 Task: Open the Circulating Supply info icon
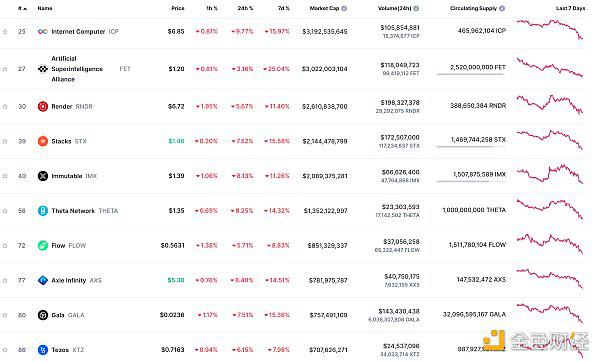pos(502,8)
